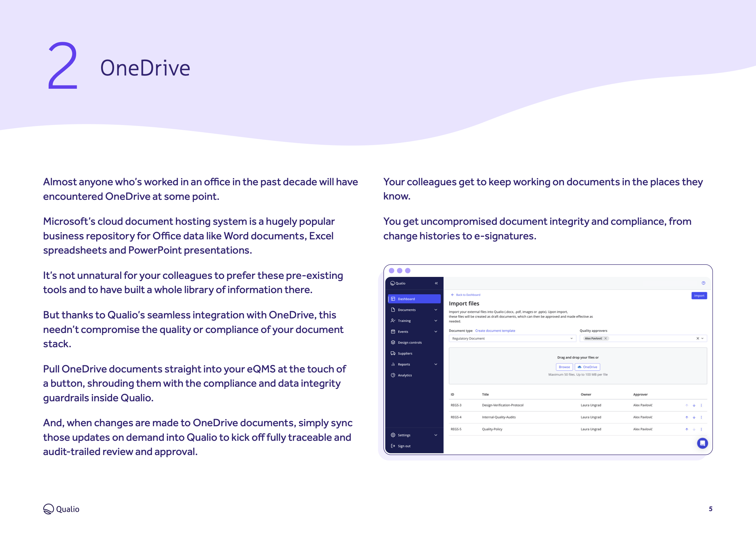
Task: Click the Qualio logo in the app sidebar
Action: pos(398,283)
